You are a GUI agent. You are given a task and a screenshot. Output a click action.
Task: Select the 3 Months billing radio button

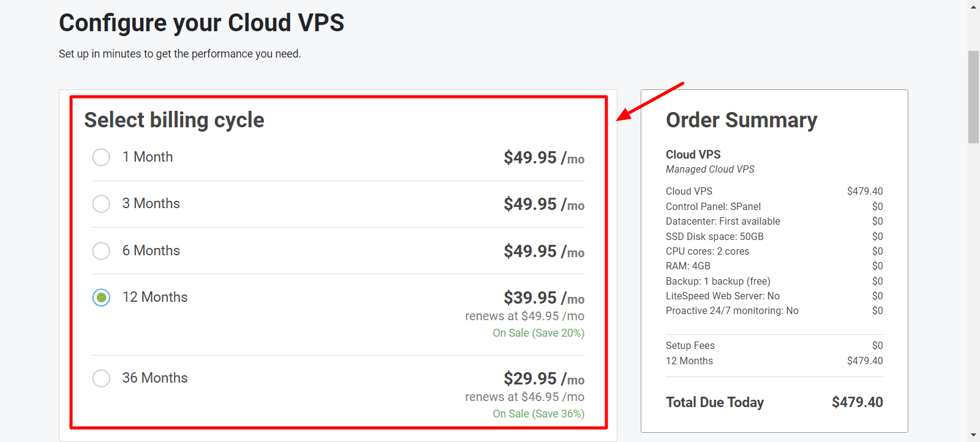(101, 204)
